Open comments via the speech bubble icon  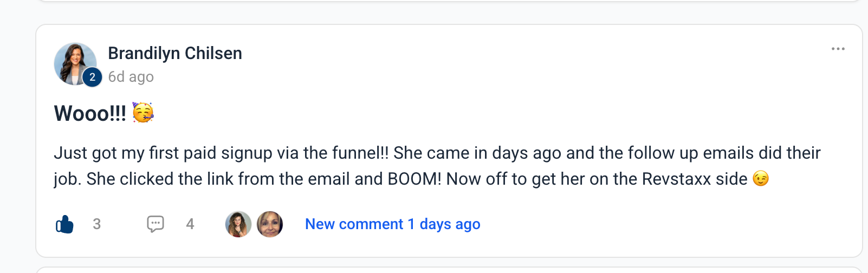156,224
